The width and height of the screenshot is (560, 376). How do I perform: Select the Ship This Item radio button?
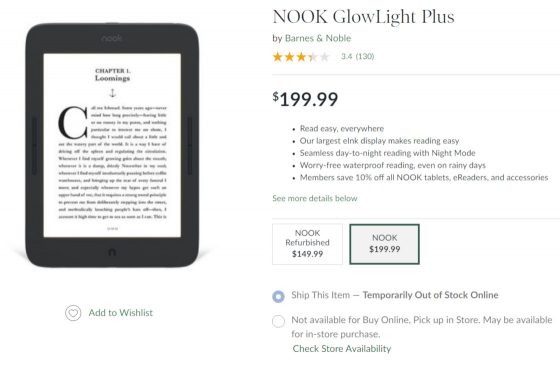click(279, 296)
